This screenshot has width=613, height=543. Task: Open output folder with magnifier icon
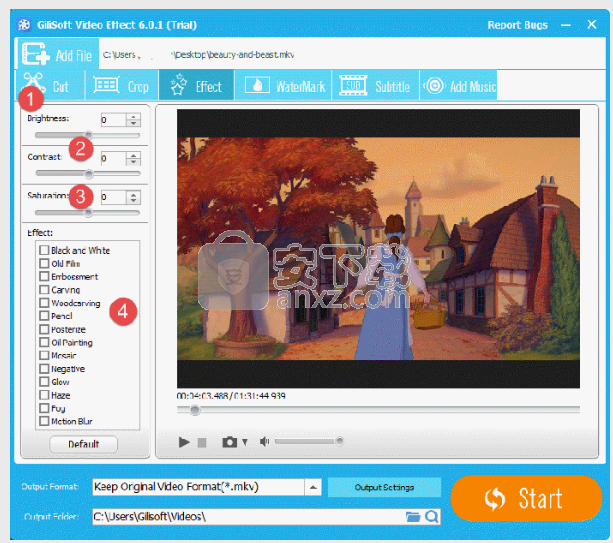click(432, 517)
